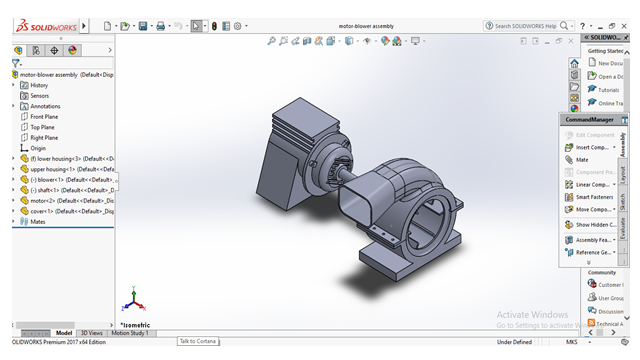Click the Print icon
640x360 pixels.
(160, 26)
